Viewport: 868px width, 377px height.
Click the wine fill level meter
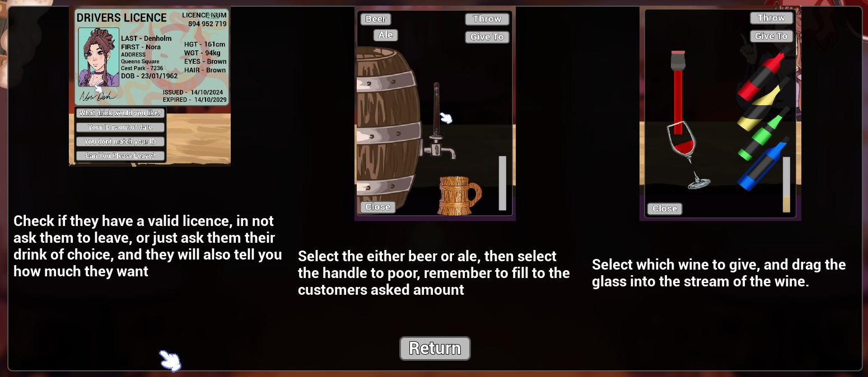(x=786, y=185)
